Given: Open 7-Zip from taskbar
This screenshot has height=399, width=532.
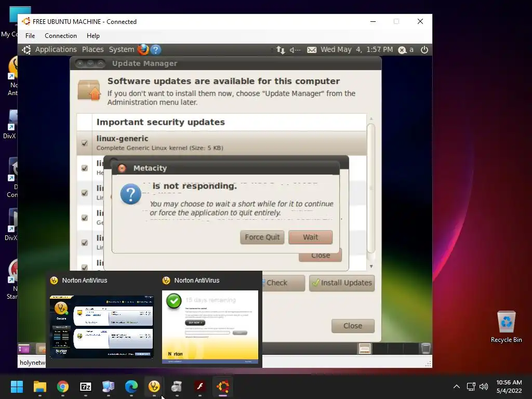Looking at the screenshot, I should [86, 387].
